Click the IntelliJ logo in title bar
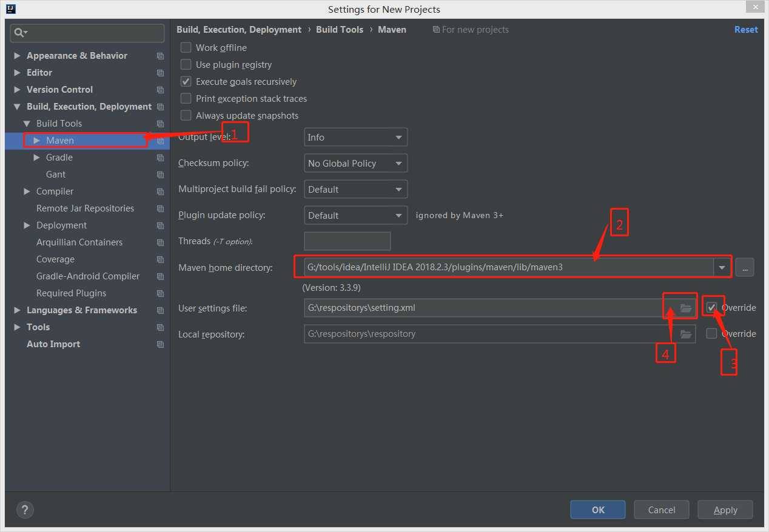The image size is (769, 532). pyautogui.click(x=10, y=9)
